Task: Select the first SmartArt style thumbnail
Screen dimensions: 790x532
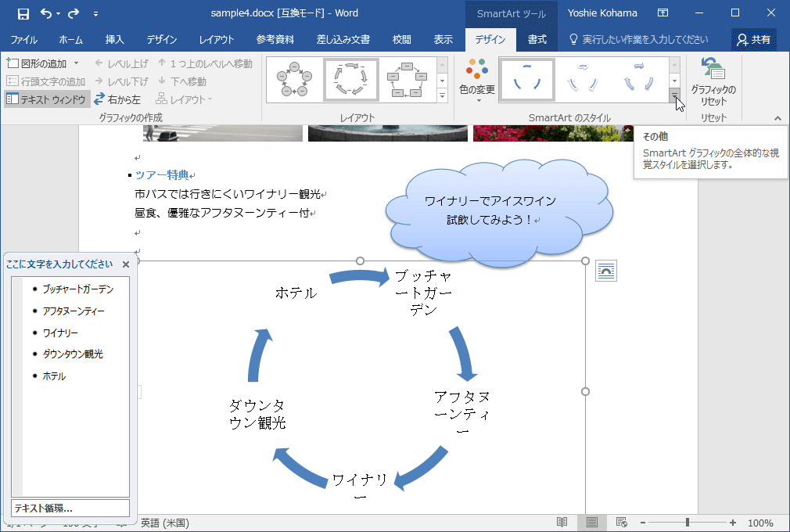Action: click(x=527, y=80)
